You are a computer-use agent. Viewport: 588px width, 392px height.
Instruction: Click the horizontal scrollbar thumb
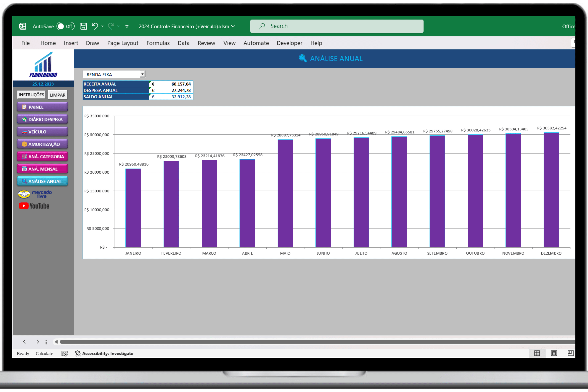click(x=318, y=342)
